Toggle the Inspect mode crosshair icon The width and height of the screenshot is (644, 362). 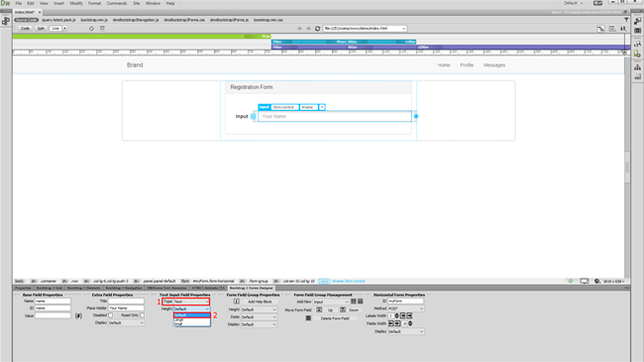pos(91,29)
